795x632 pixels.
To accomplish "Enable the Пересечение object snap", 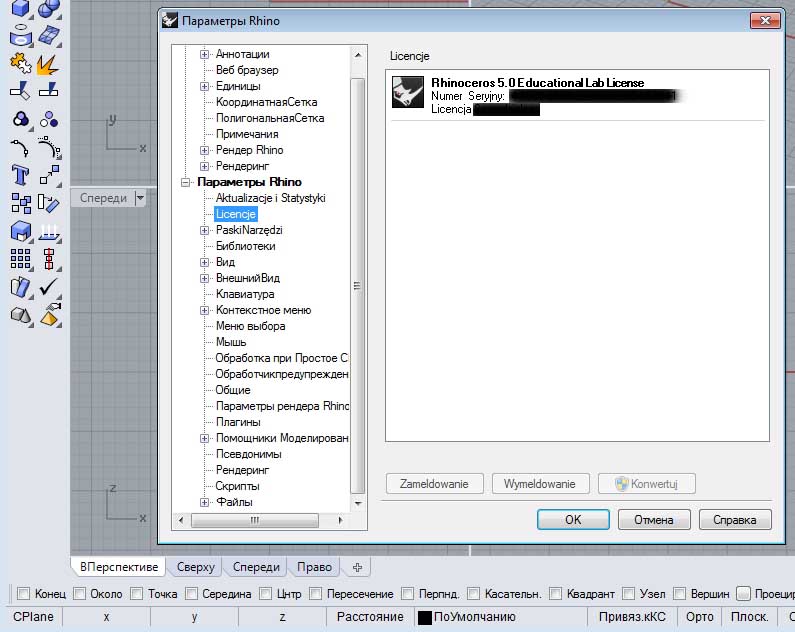I will point(315,593).
